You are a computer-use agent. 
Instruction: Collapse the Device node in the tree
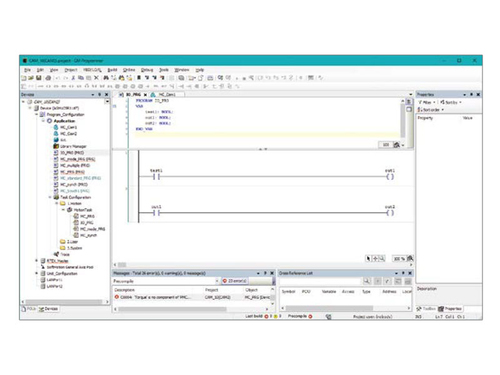30,108
